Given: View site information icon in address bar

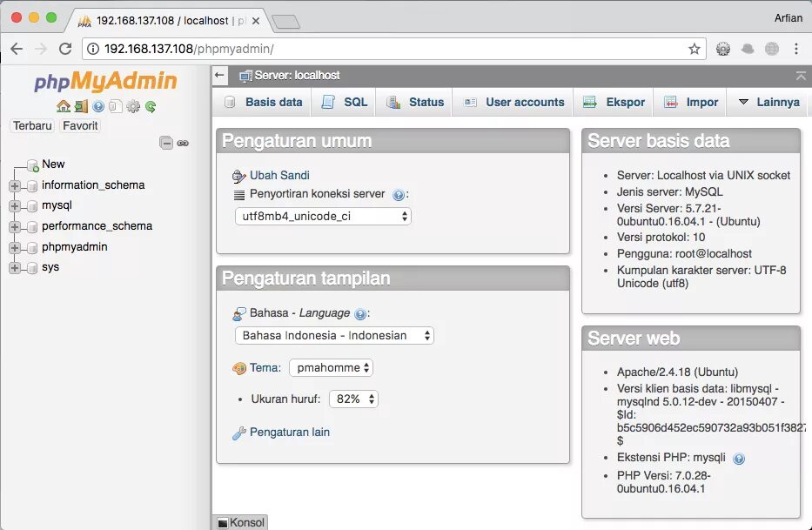Looking at the screenshot, I should [x=93, y=49].
